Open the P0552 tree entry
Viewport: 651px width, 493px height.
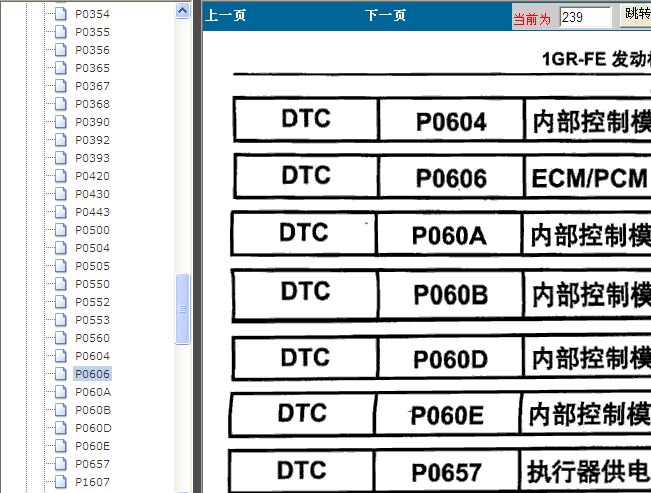pos(92,302)
